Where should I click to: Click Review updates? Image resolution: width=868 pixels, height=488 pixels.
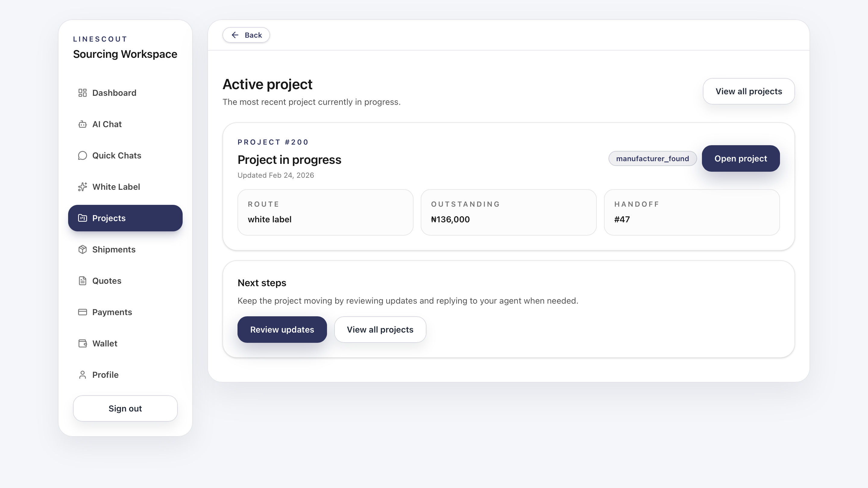click(282, 329)
